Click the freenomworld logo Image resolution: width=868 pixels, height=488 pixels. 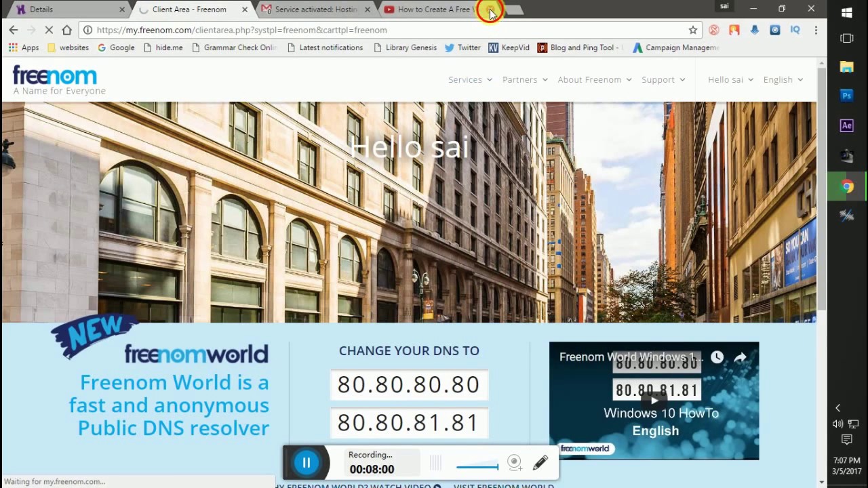(x=196, y=353)
